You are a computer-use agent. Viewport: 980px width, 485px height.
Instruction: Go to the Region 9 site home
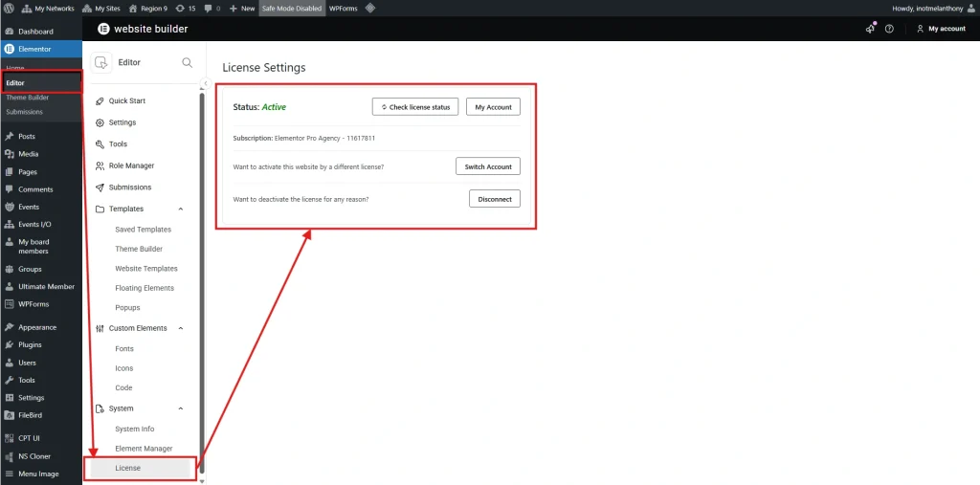147,9
